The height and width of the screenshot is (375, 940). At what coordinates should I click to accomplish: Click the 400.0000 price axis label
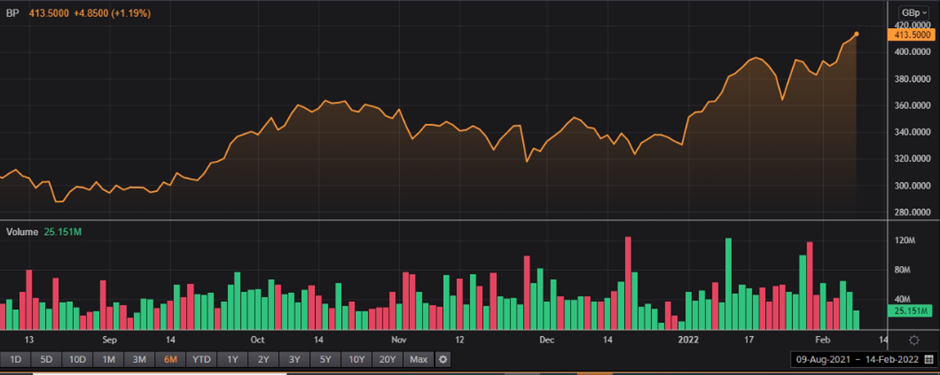(911, 52)
